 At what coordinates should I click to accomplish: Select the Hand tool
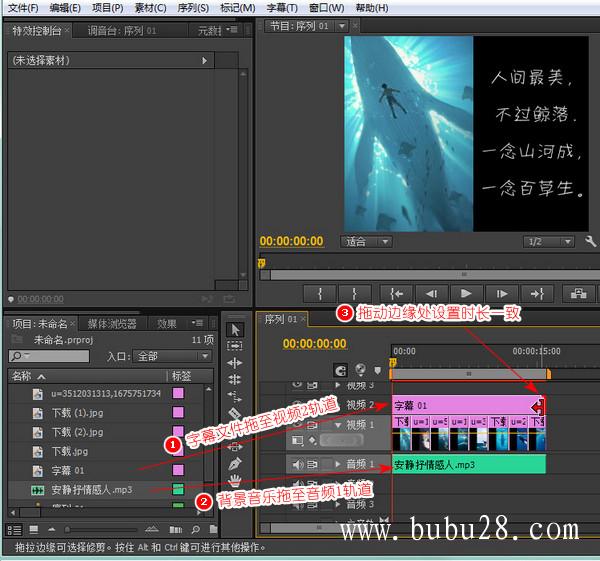(235, 480)
